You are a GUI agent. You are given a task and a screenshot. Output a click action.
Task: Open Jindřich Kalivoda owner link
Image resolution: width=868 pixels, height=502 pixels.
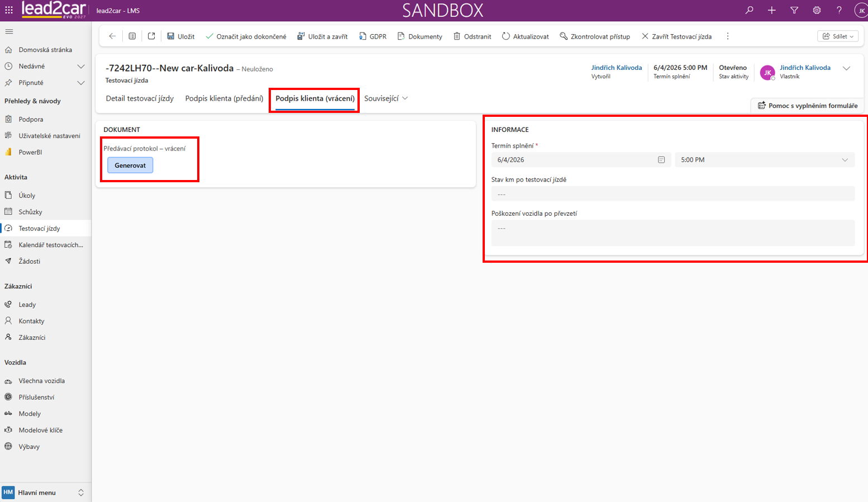(805, 68)
